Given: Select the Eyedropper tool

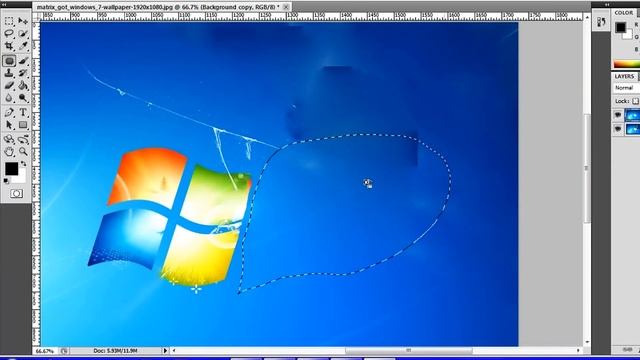Looking at the screenshot, I should [x=23, y=46].
